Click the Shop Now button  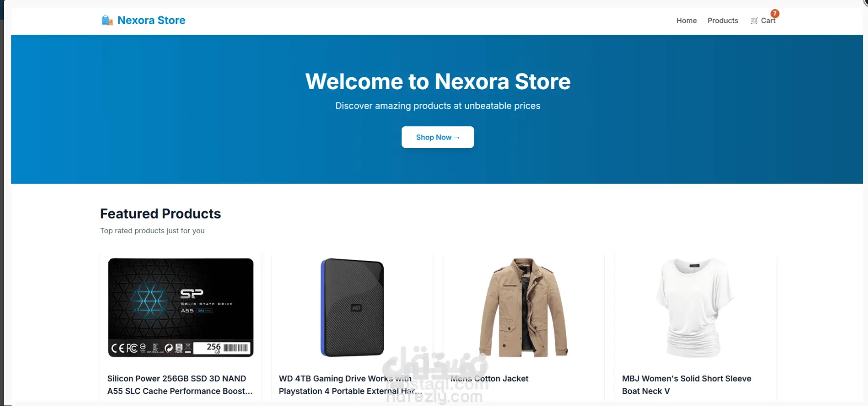438,137
